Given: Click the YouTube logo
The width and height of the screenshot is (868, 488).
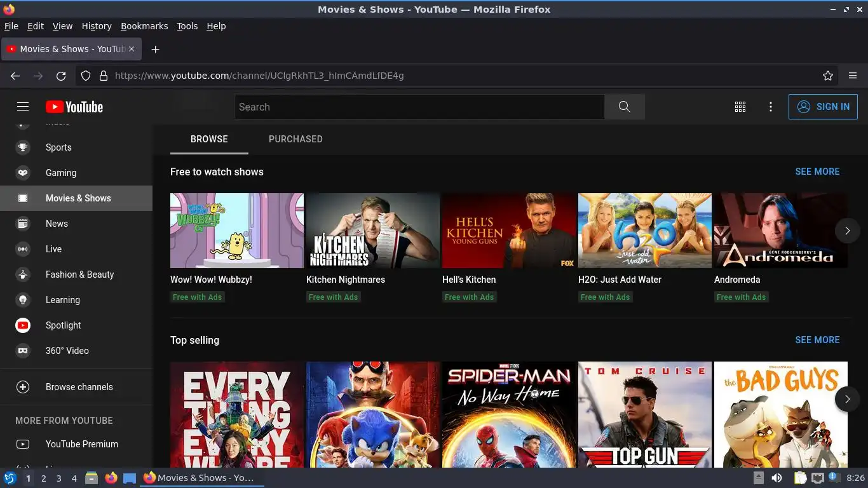Looking at the screenshot, I should 74,107.
